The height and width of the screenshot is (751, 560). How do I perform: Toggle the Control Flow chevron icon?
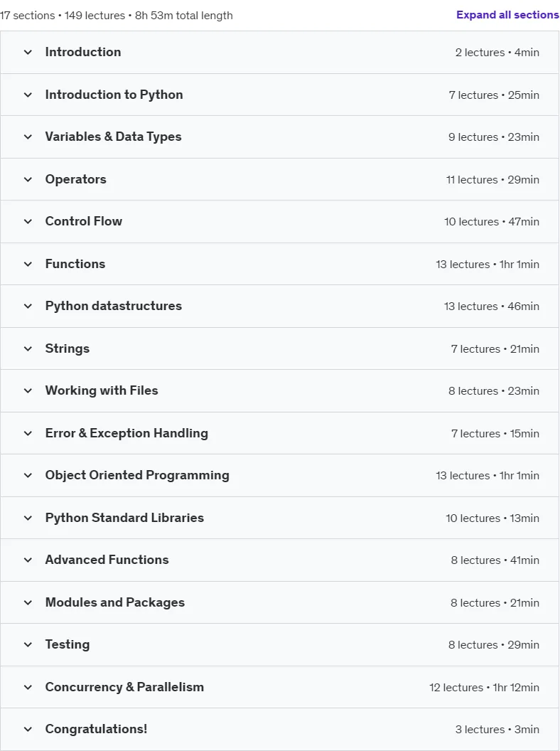pyautogui.click(x=28, y=222)
